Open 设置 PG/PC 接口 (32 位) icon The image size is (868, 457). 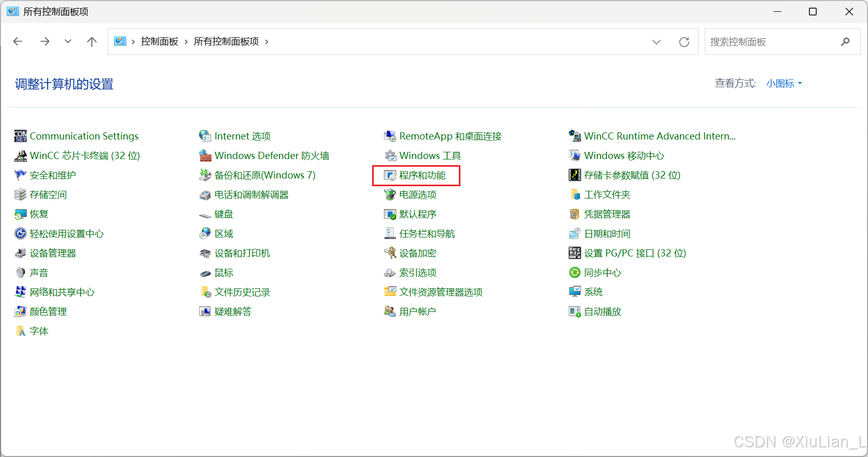[x=575, y=253]
